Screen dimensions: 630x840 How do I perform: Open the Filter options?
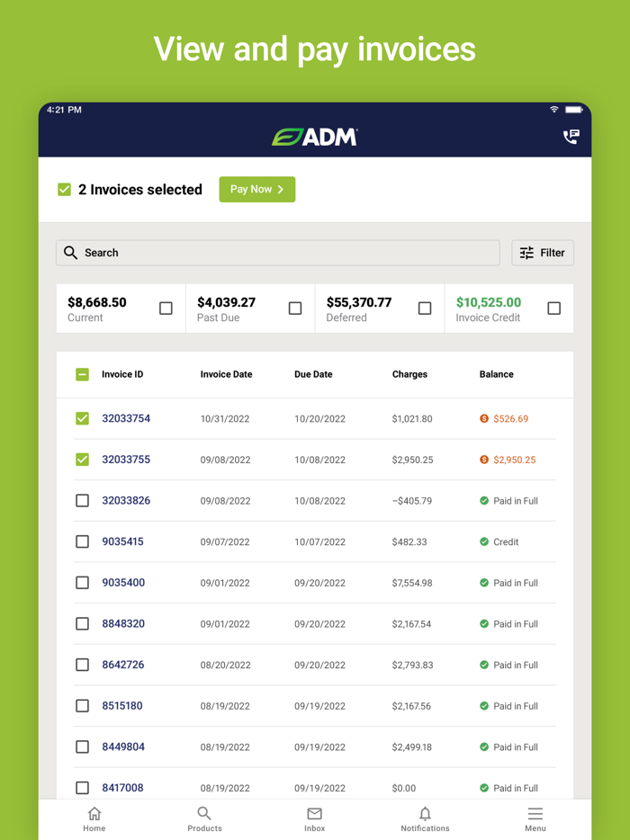[x=543, y=253]
